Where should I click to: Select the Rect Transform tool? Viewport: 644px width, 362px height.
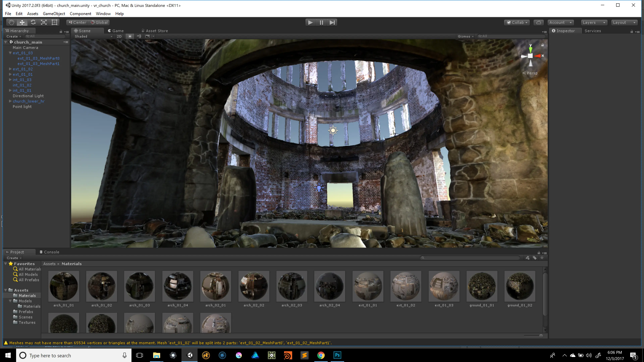point(55,22)
